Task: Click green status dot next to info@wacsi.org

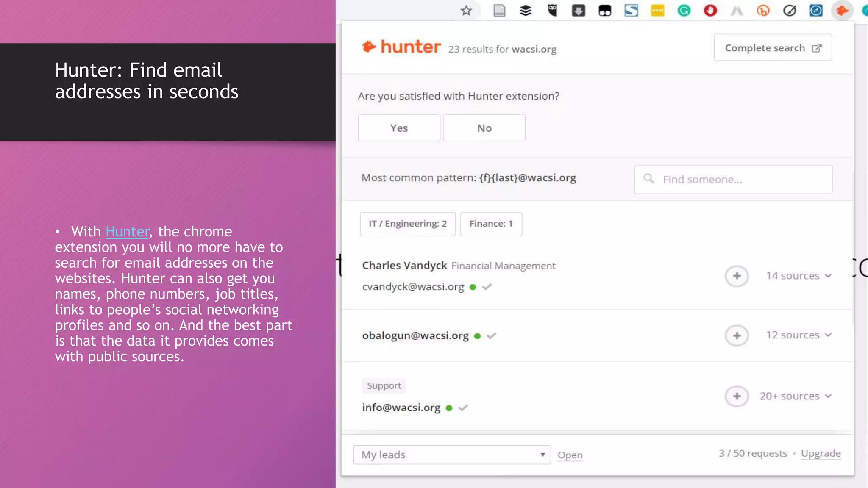Action: (449, 408)
